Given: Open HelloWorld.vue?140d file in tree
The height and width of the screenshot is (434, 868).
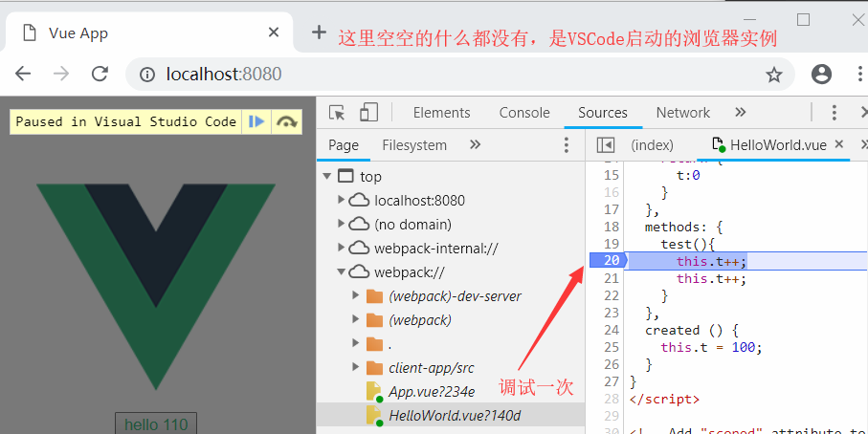Looking at the screenshot, I should [455, 416].
